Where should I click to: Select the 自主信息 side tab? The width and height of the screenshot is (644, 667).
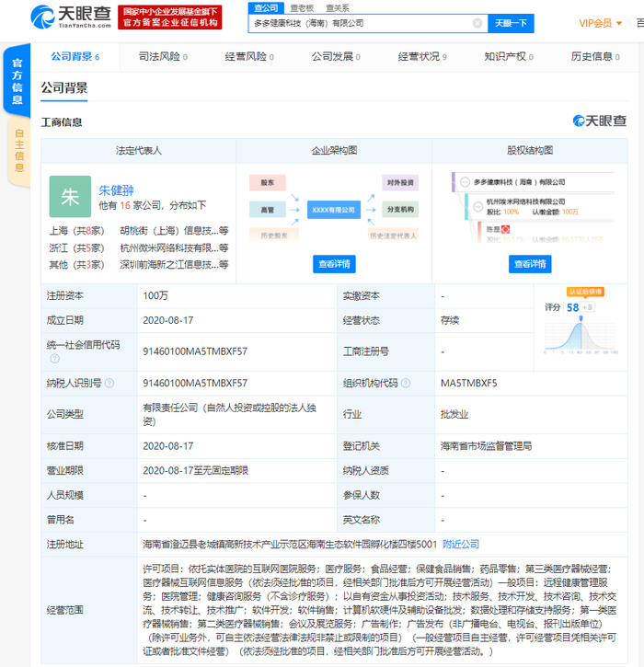[x=19, y=151]
